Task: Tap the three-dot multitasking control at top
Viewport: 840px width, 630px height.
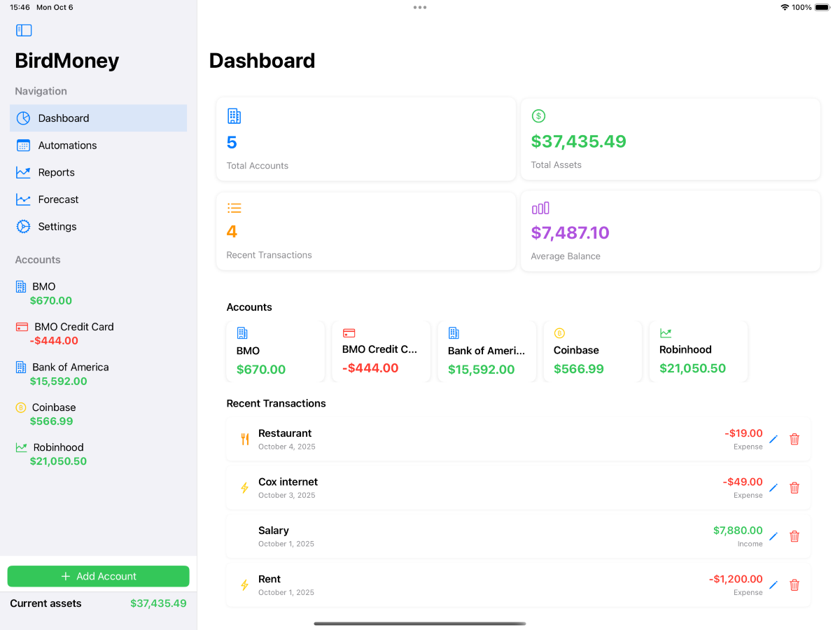Action: pos(420,8)
